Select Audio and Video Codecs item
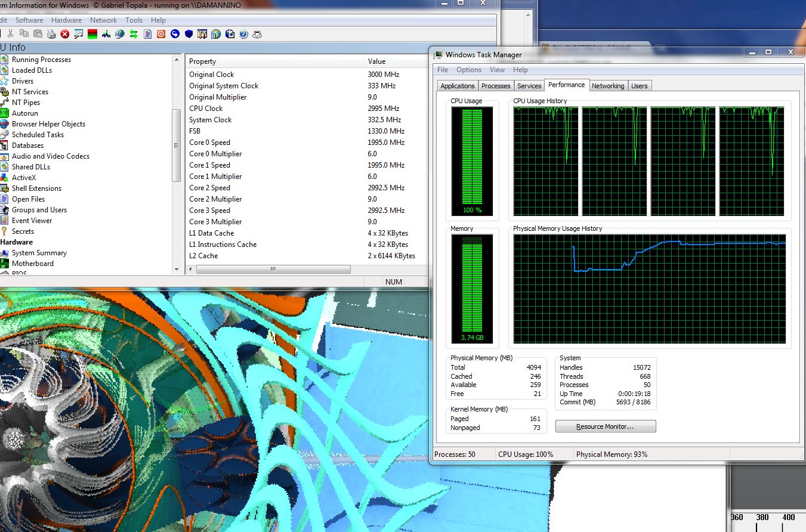Screen dimensions: 806x532 51,156
